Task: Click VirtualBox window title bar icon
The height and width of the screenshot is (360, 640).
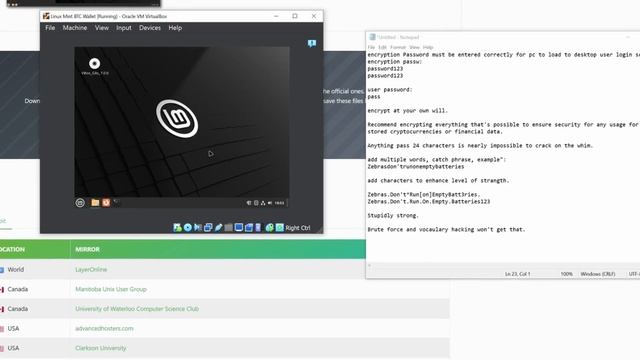Action: click(46, 16)
